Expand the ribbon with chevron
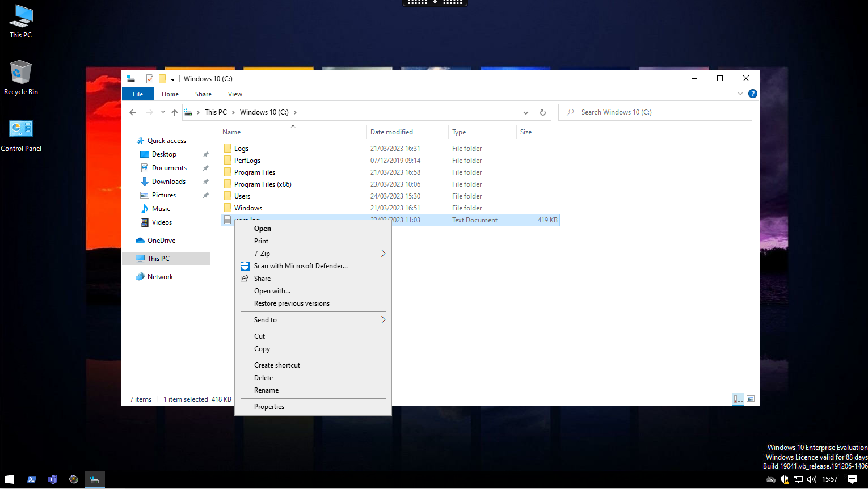The height and width of the screenshot is (489, 868). click(740, 94)
